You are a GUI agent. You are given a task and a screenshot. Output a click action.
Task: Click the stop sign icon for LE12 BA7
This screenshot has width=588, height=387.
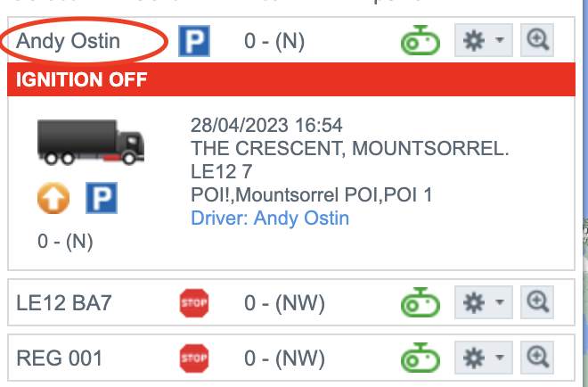pos(194,303)
